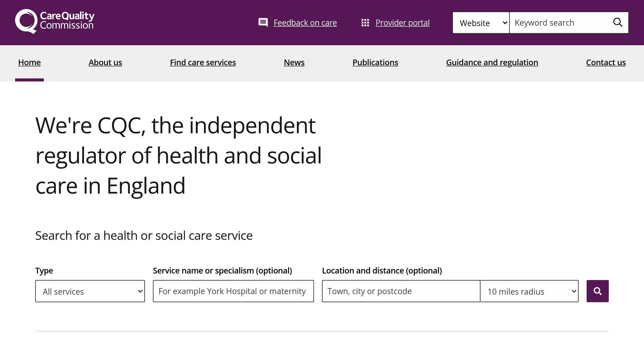Expand the 10 miles radius distance dropdown

[530, 291]
